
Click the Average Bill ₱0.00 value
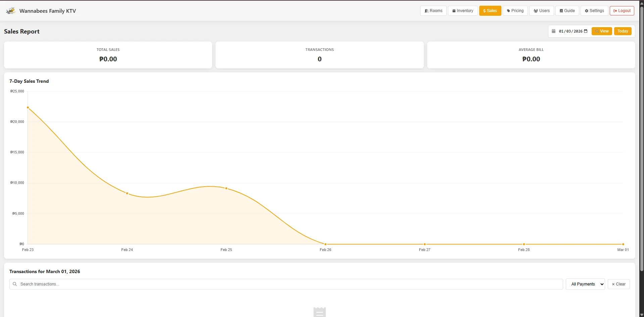coord(531,59)
